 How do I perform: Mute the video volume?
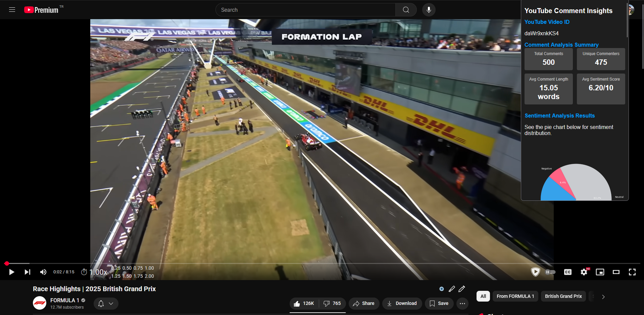[x=43, y=272]
